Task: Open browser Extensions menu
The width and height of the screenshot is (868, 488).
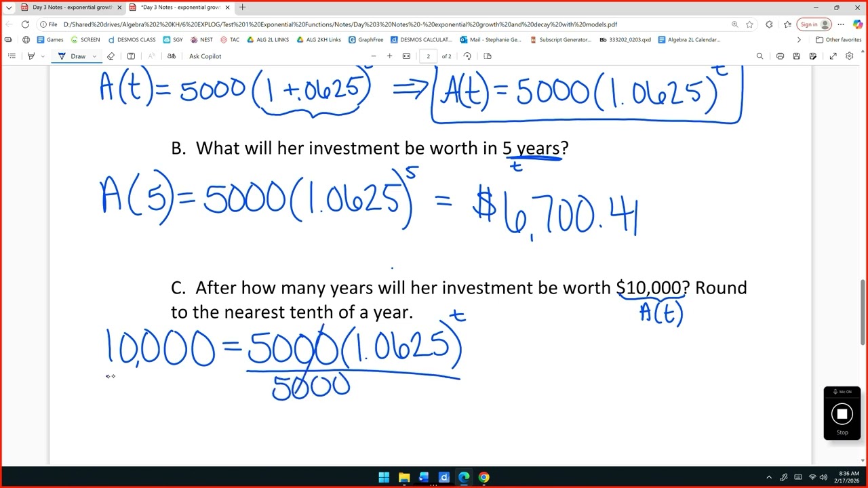Action: tap(769, 24)
